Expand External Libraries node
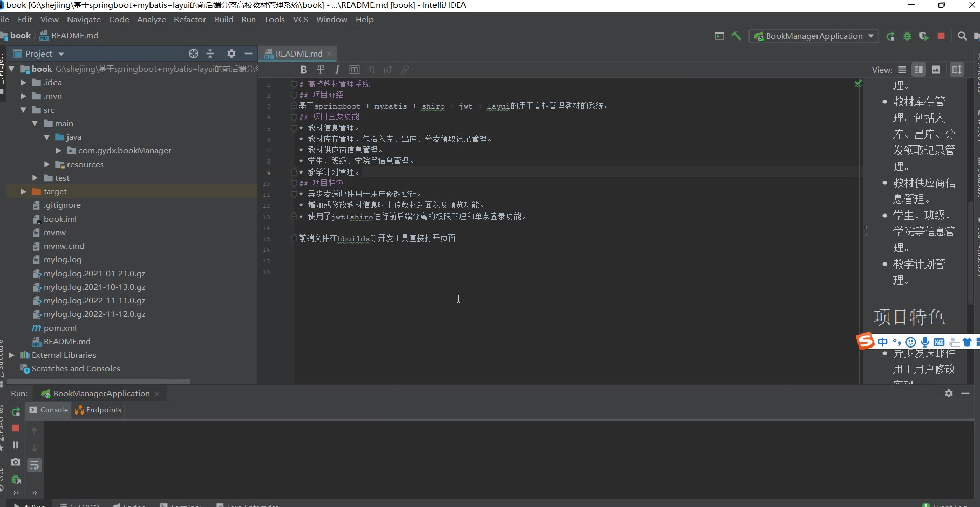 (x=11, y=355)
